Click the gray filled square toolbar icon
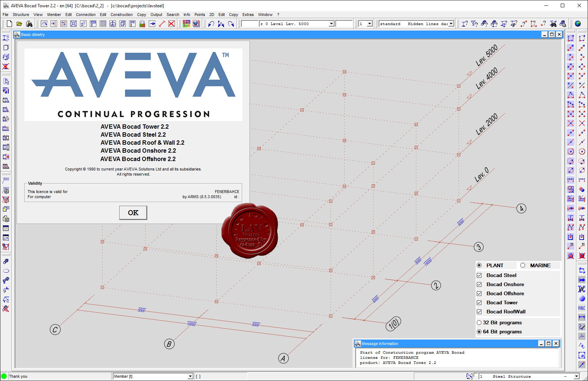 click(103, 24)
